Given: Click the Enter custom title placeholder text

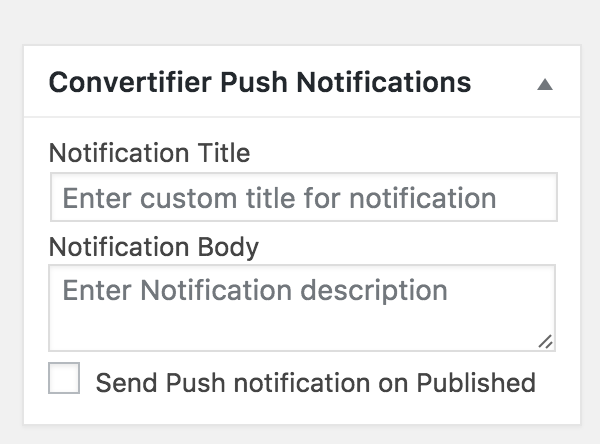Looking at the screenshot, I should tap(279, 198).
